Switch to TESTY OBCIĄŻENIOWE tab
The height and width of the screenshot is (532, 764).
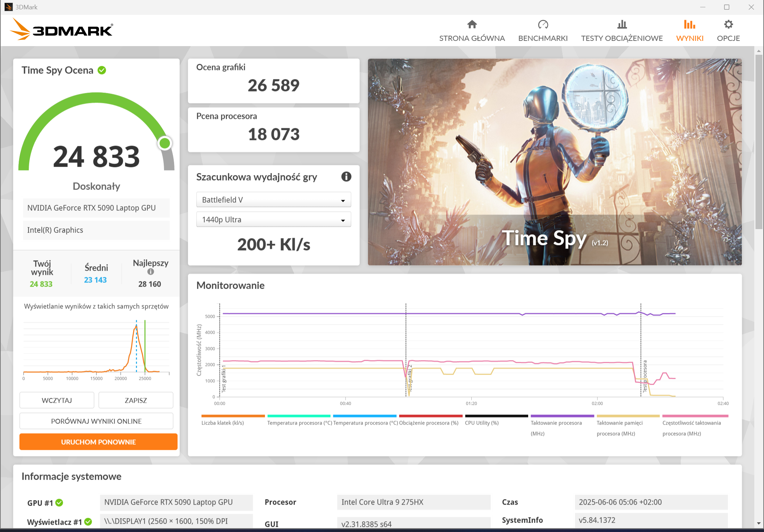tap(622, 38)
